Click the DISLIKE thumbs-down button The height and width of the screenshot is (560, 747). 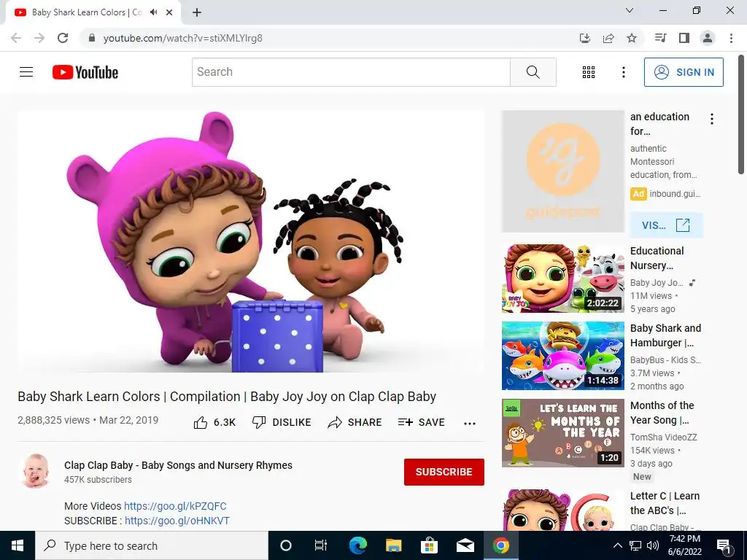[x=282, y=422]
